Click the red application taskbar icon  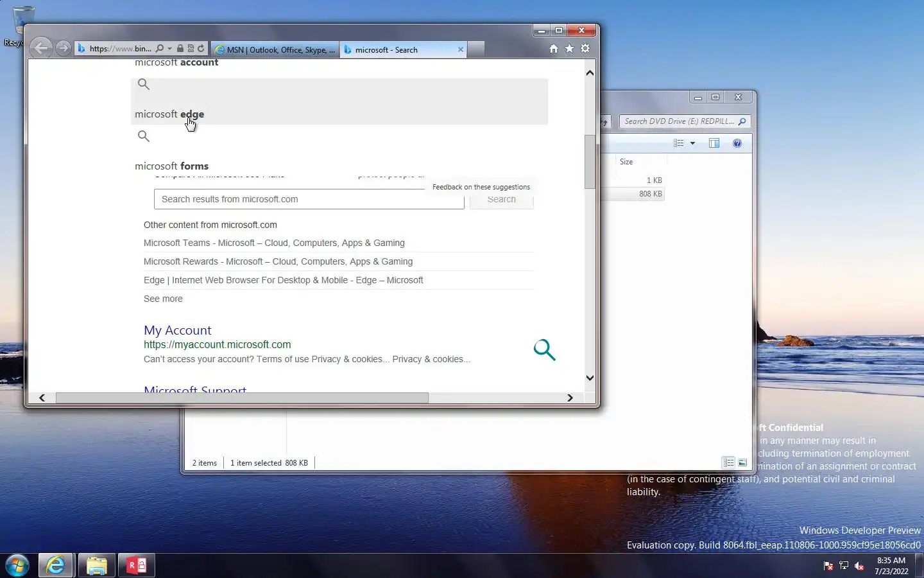(137, 565)
